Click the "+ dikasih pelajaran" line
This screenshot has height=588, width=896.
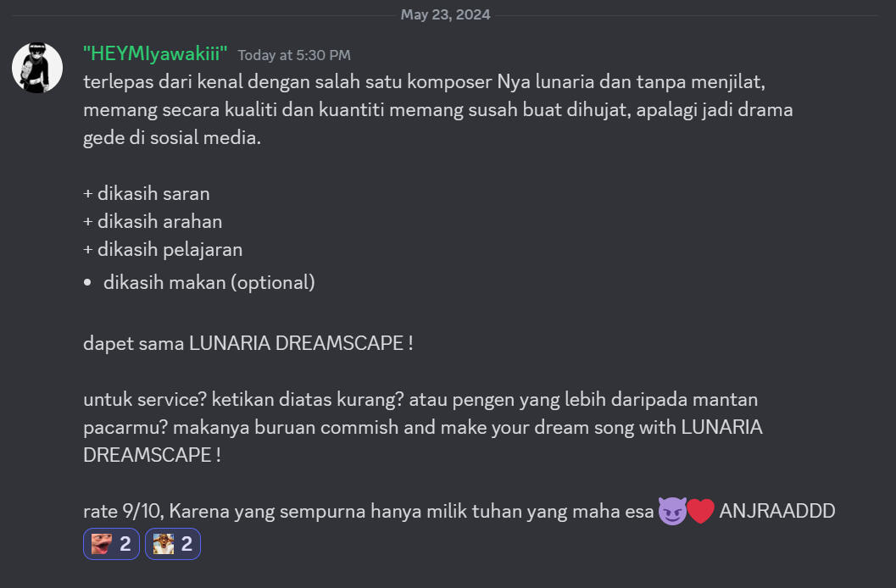(163, 249)
